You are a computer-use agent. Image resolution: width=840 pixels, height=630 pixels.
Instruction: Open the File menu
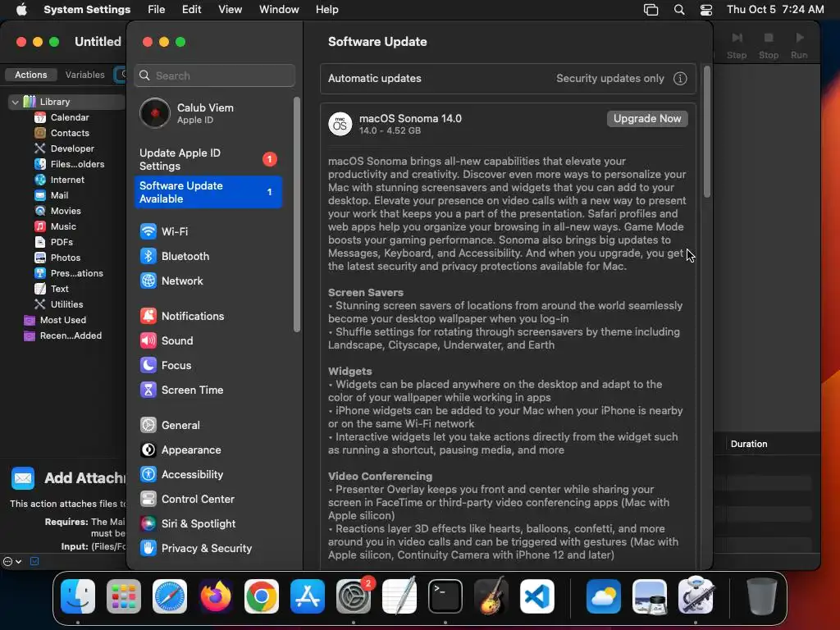tap(156, 10)
